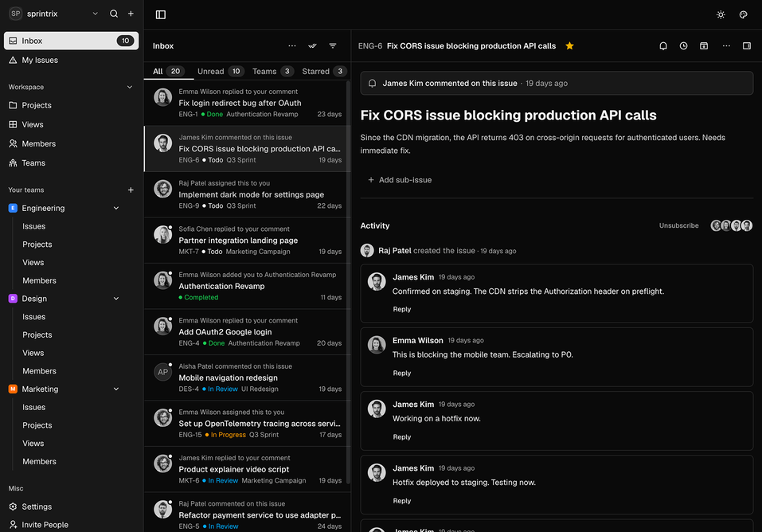The image size is (762, 532).
Task: Toggle the light mode sun icon
Action: point(721,14)
